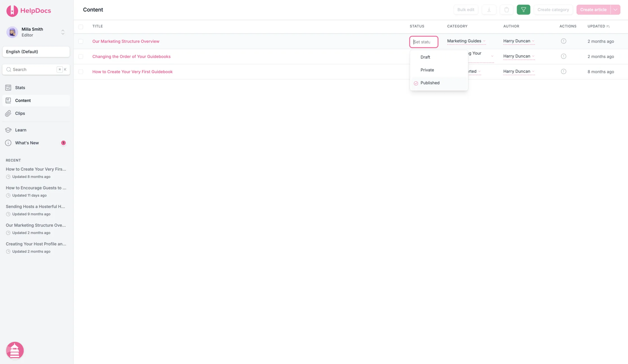The image size is (628, 364).
Task: Select Private status option
Action: point(439,70)
